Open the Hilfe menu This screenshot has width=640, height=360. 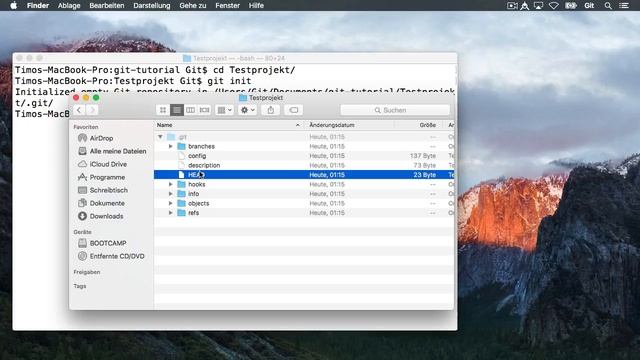coord(256,5)
